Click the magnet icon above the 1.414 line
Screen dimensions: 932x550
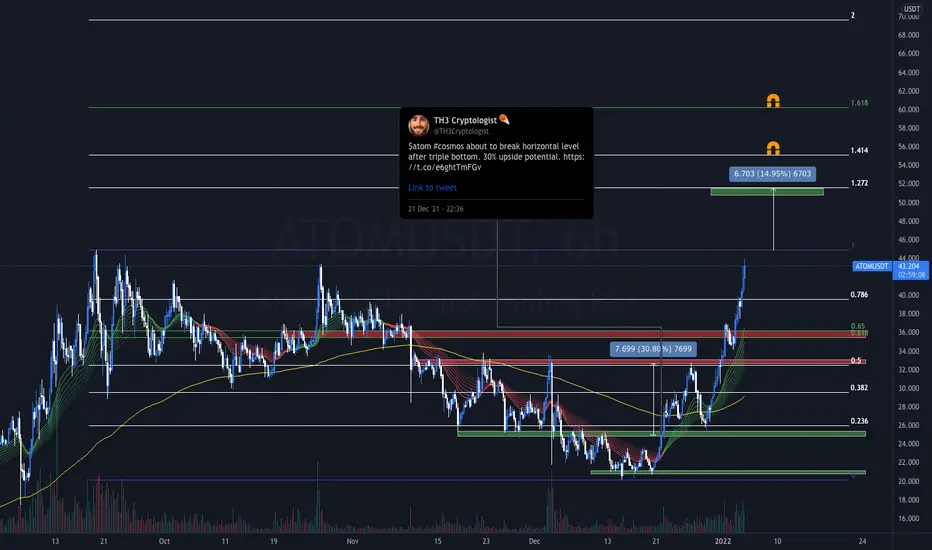(x=773, y=147)
